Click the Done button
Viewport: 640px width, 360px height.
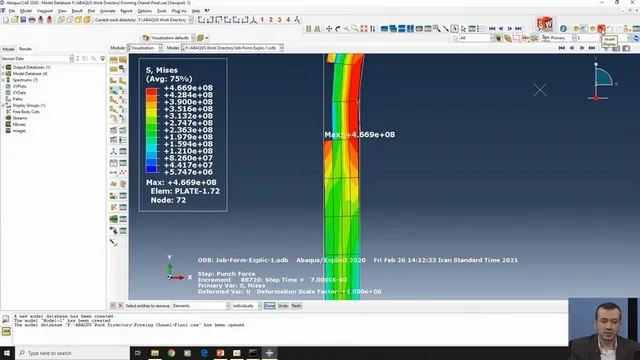tap(269, 306)
